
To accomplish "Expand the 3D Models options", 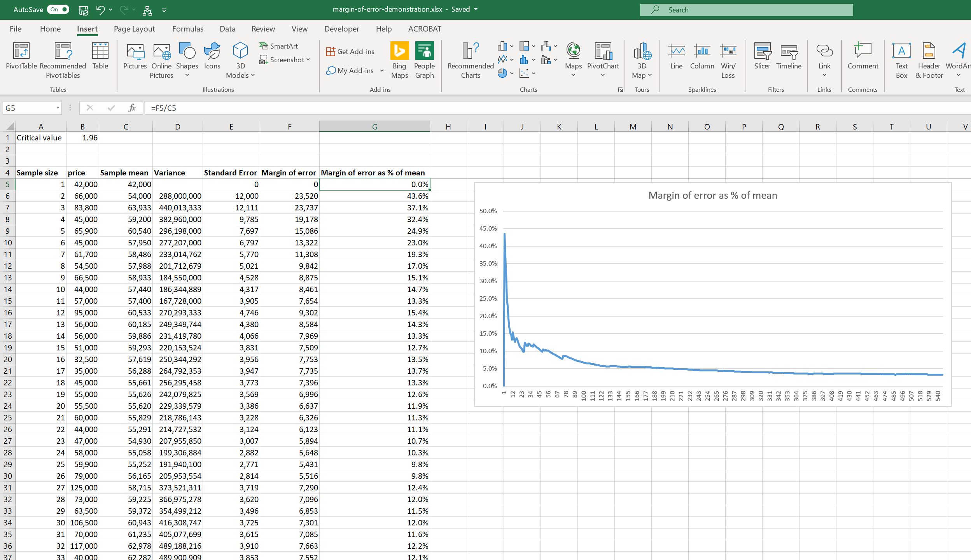I will point(253,75).
